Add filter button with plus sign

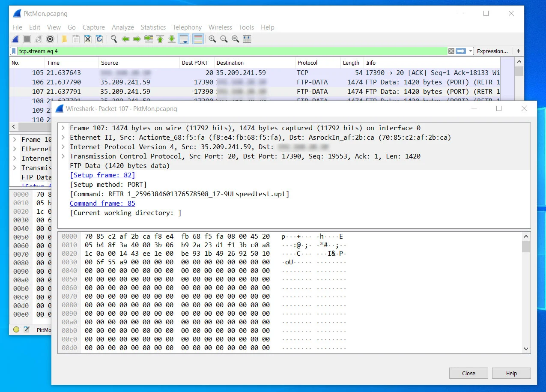[518, 51]
